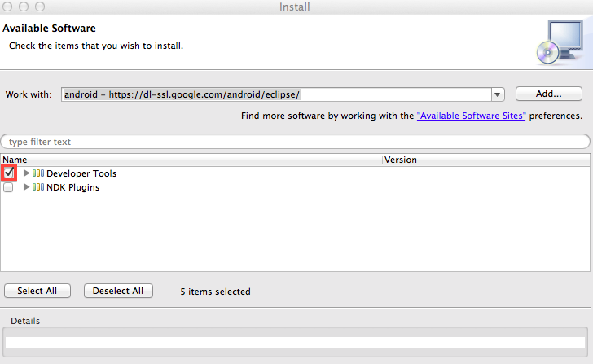This screenshot has width=593, height=364.
Task: Click the NDK Plugins category icon
Action: tap(38, 187)
